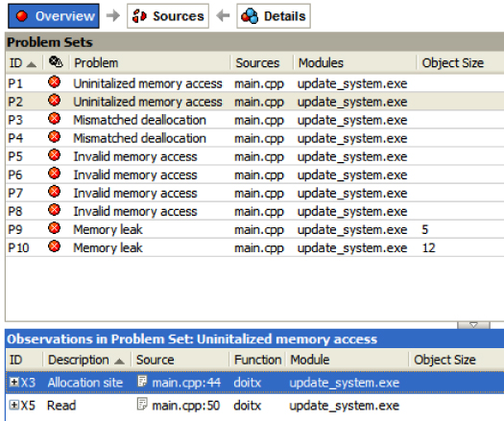Collapse the observations pane with splitter arrow
Viewport: 504px width, 421px height.
tap(473, 325)
